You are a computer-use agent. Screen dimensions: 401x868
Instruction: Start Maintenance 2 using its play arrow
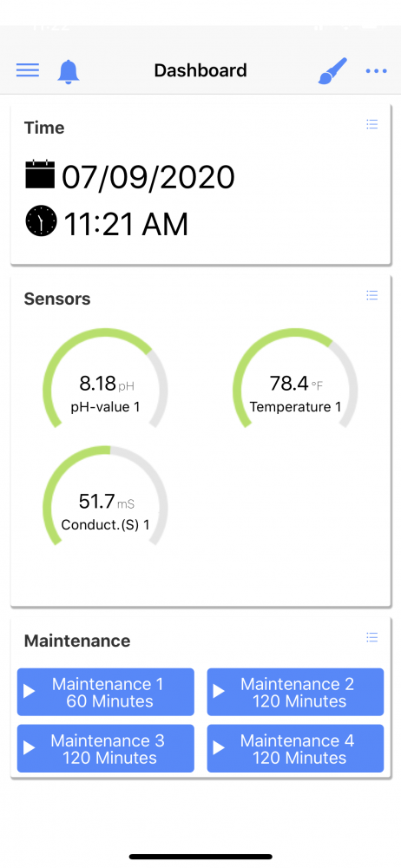(x=219, y=692)
